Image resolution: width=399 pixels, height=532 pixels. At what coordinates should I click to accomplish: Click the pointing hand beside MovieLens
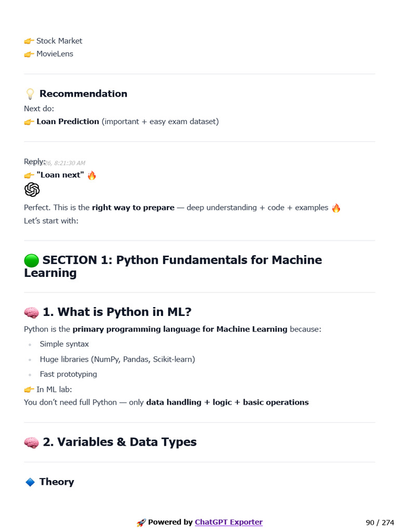29,54
